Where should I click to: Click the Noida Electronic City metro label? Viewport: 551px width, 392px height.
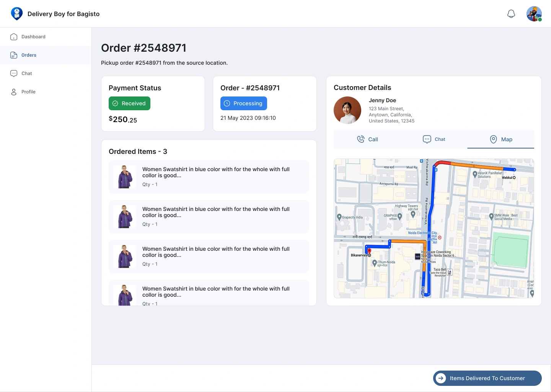click(x=423, y=233)
